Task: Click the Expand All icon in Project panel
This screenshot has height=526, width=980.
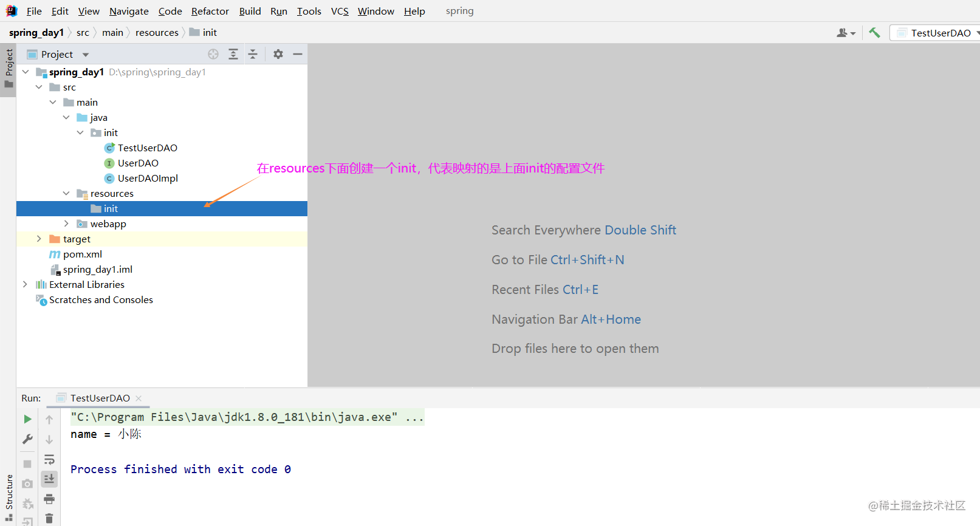Action: [x=233, y=54]
